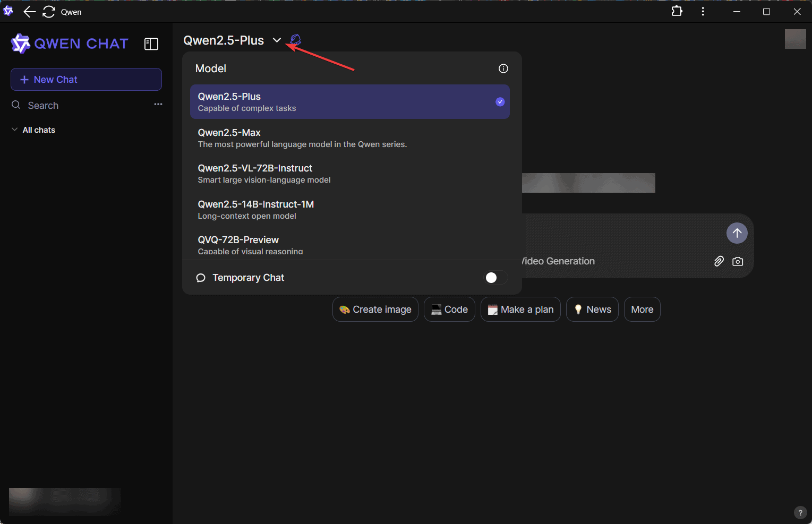Choose Qwen2.5-VL-72B-Instruct model

(350, 174)
